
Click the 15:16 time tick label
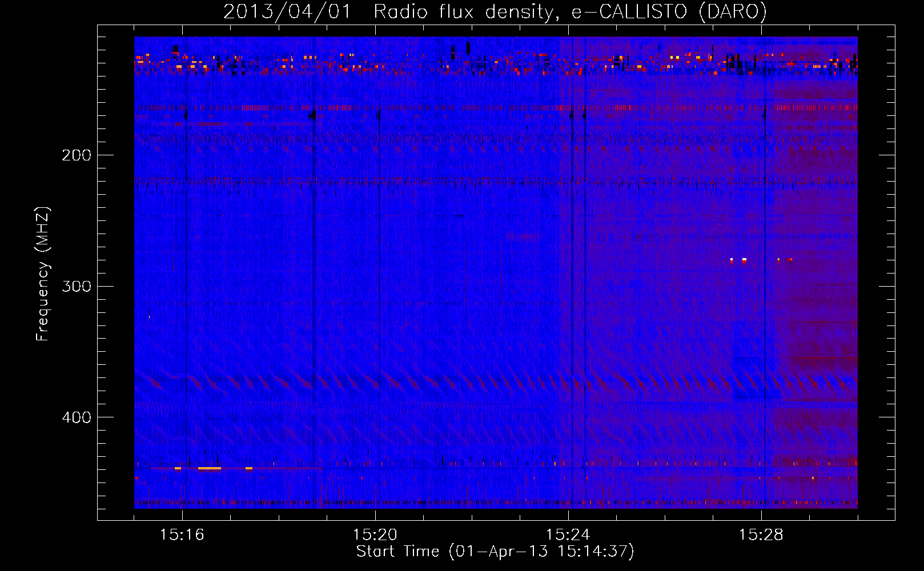(182, 534)
